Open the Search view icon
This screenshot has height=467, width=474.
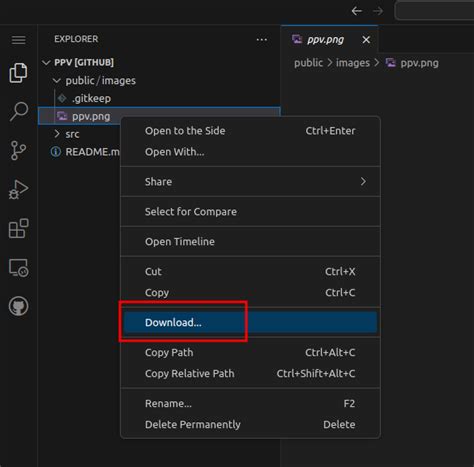coord(19,111)
